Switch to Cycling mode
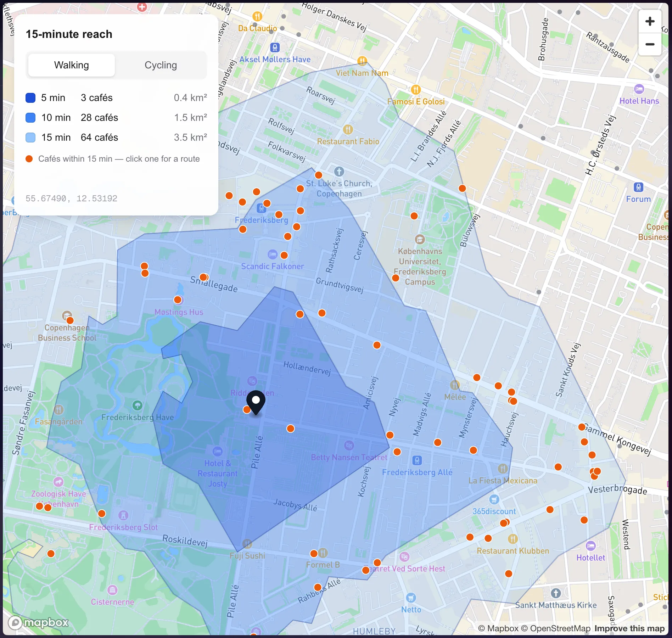The image size is (672, 638). 161,65
